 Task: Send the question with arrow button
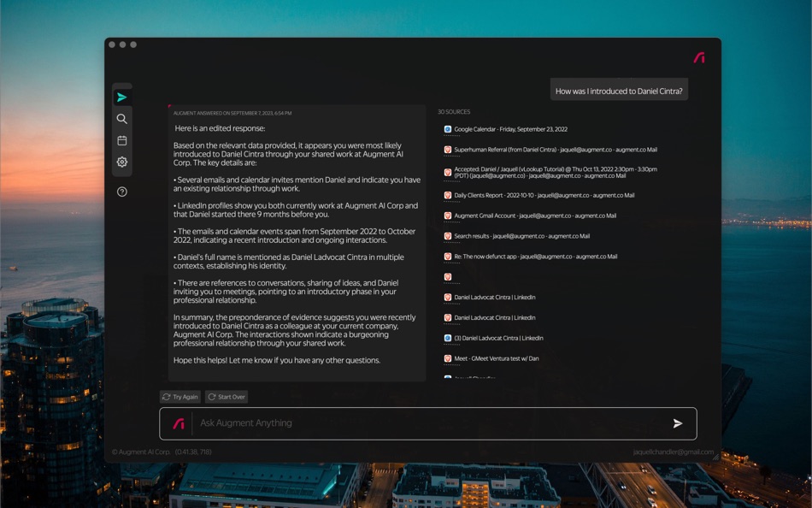(x=677, y=423)
